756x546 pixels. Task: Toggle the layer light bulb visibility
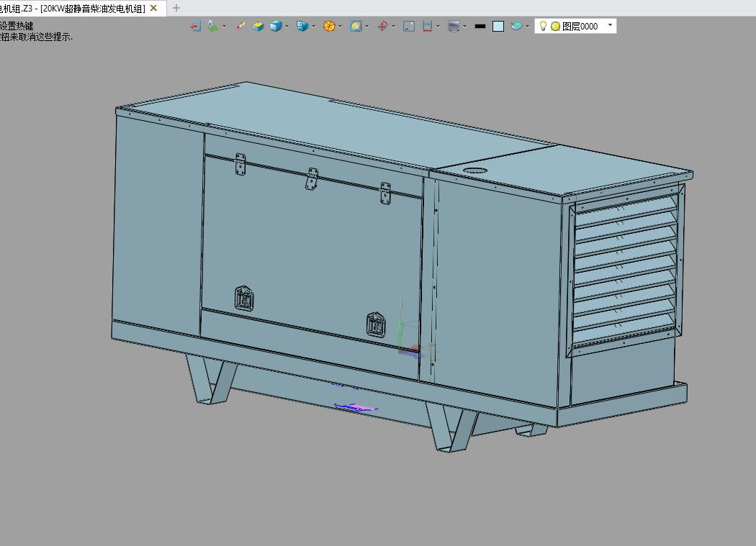[543, 26]
